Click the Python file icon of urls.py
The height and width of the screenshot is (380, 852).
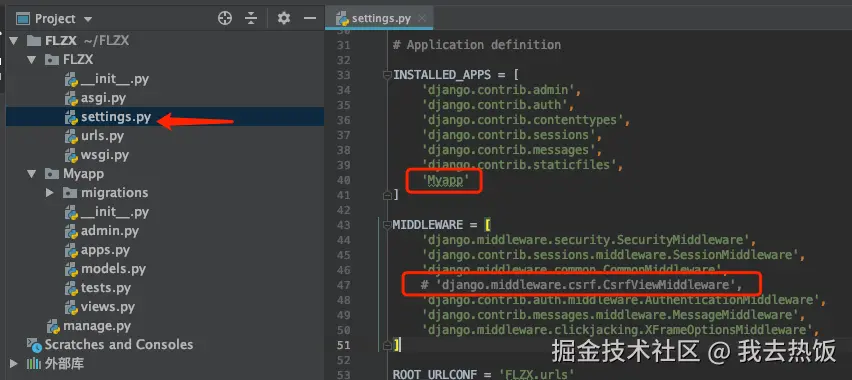pos(72,136)
